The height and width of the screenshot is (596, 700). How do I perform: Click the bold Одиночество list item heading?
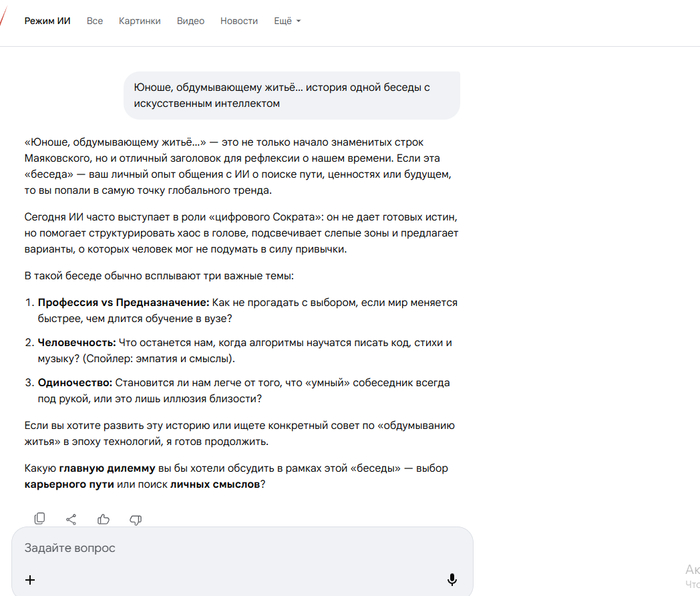pos(75,382)
